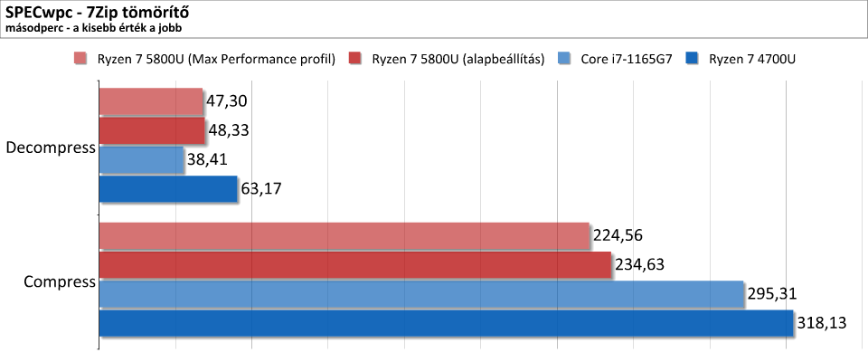Click the Decompress bar valued 38,41
868x362 pixels.
(142, 159)
